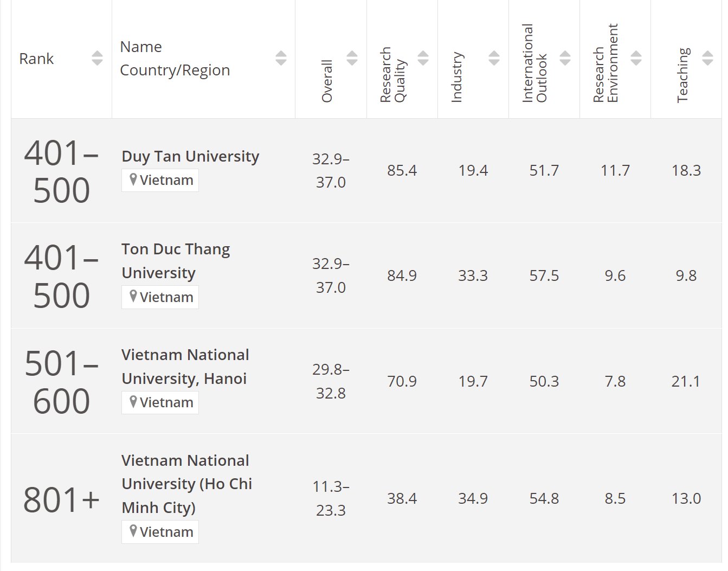Open Ton Duc Thang University link

pos(176,261)
